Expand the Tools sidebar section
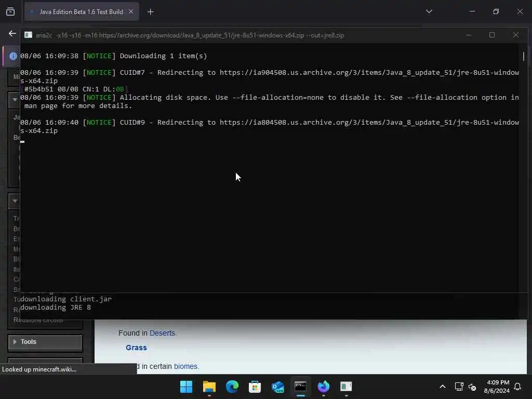This screenshot has width=532, height=399. pyautogui.click(x=45, y=342)
